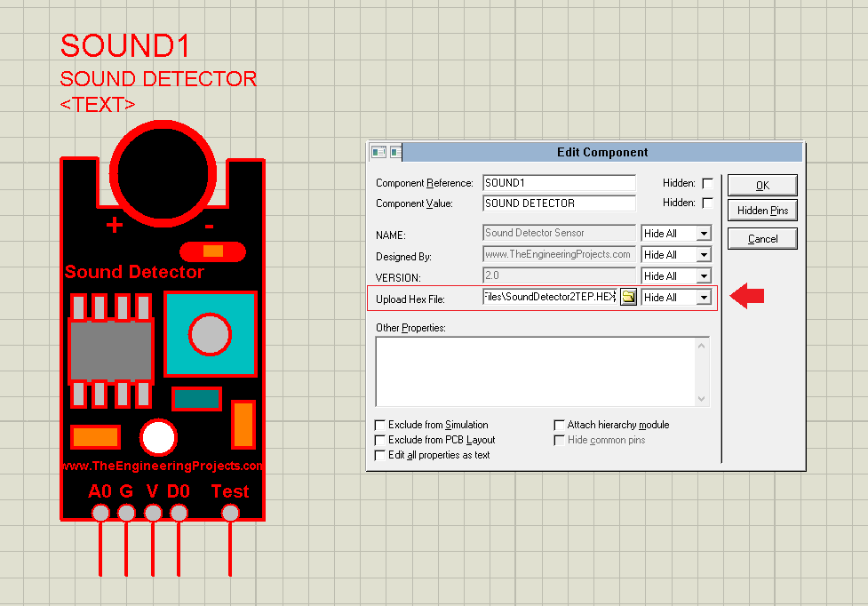Viewport: 868px width, 606px height.
Task: Open the NAME row Hide All dropdown
Action: click(x=703, y=234)
